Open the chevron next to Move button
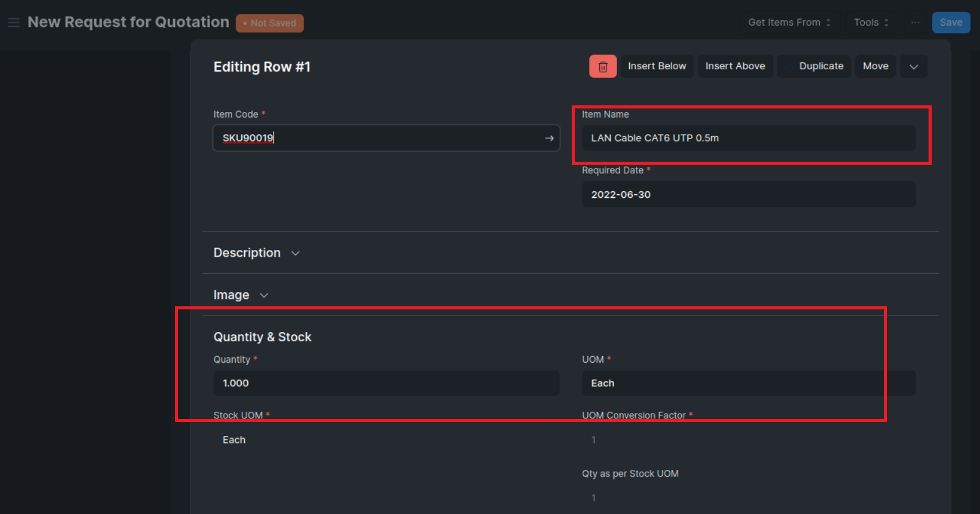This screenshot has width=980, height=514. 913,66
